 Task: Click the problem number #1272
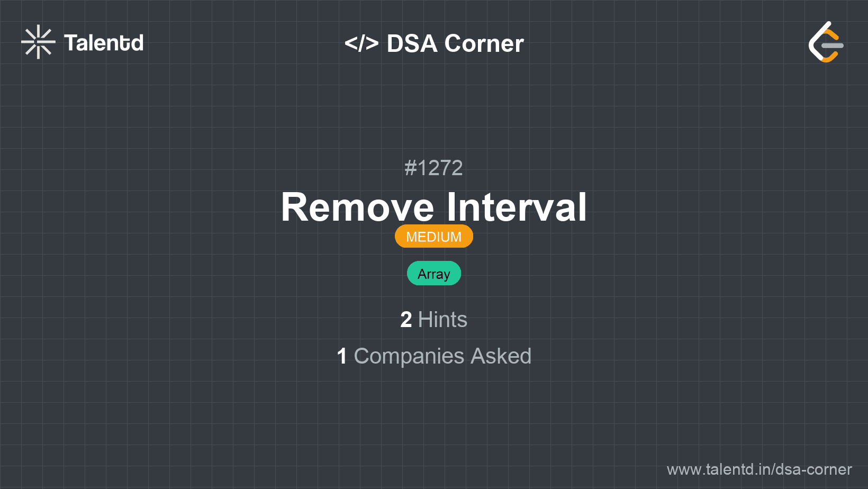(x=433, y=168)
